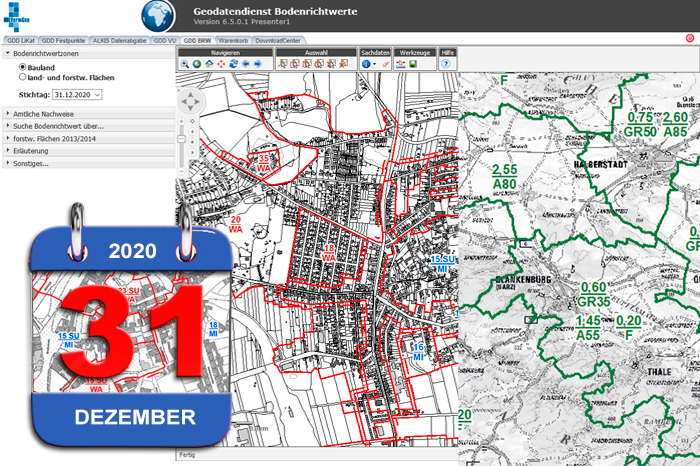The width and height of the screenshot is (700, 466).
Task: Click the globe full-extent icon
Action: pos(197,64)
